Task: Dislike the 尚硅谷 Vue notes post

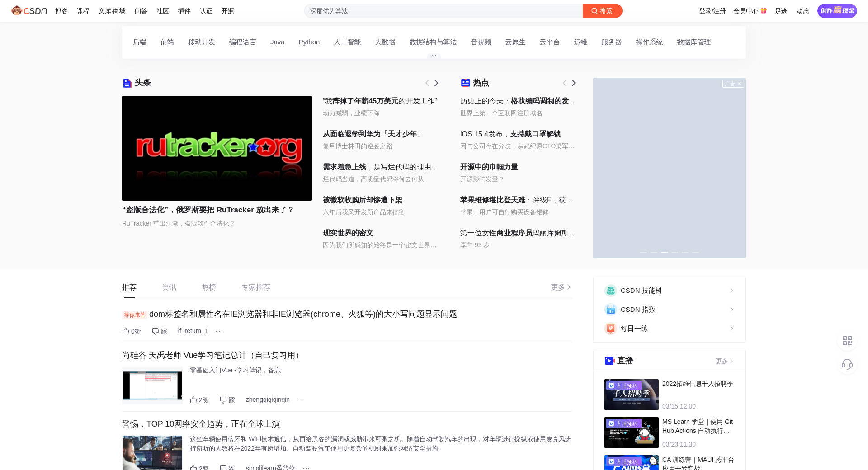Action: 227,400
